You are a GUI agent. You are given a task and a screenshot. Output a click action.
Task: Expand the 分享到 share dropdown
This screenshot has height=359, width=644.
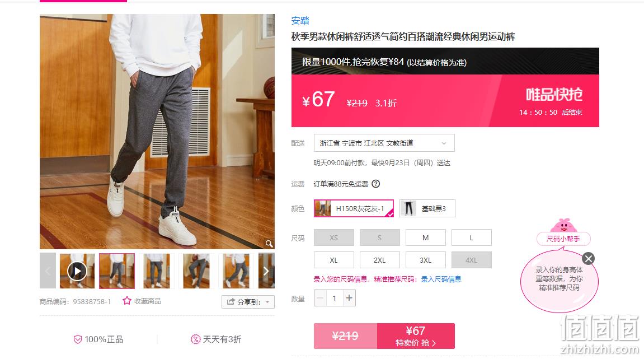(x=248, y=302)
